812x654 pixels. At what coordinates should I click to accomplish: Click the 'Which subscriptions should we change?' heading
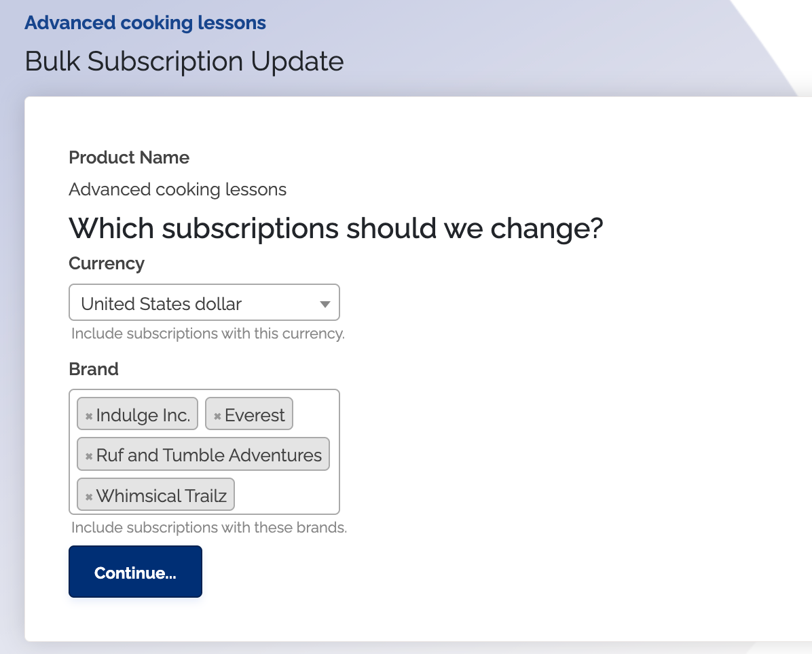click(x=335, y=229)
